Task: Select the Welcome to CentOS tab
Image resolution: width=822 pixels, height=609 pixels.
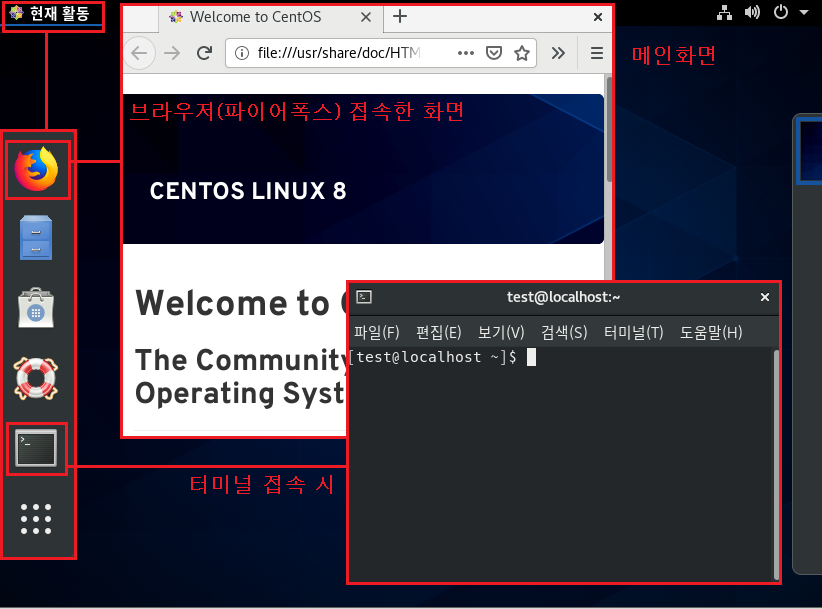Action: pos(271,17)
